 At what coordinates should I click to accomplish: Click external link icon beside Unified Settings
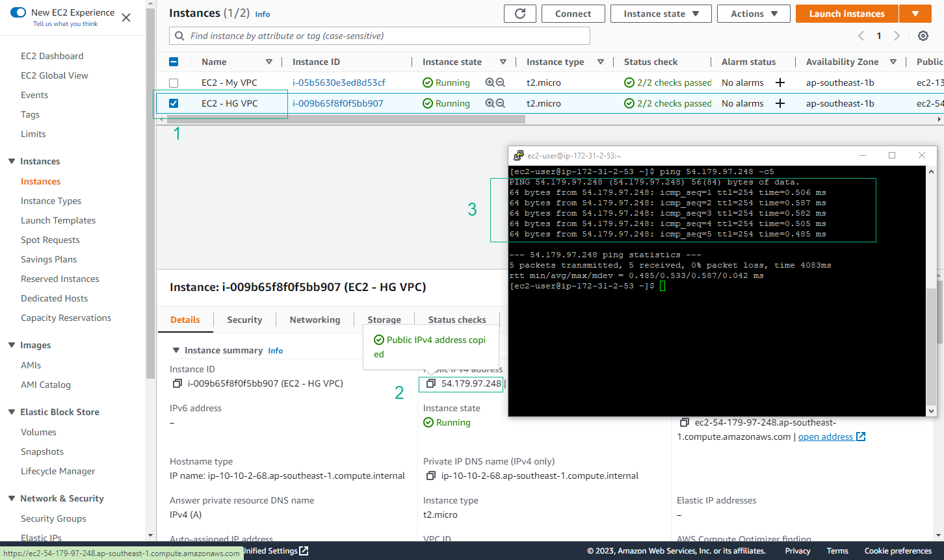tap(304, 551)
